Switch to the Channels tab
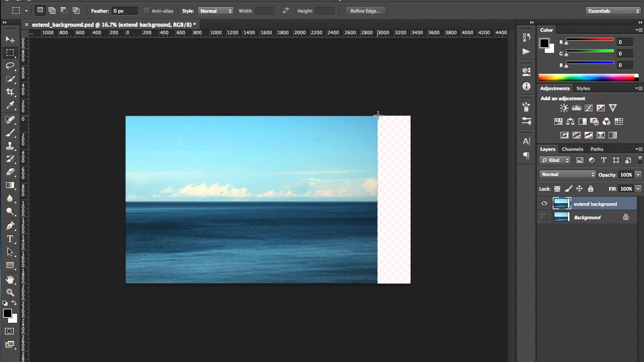The image size is (644, 362). click(x=572, y=149)
